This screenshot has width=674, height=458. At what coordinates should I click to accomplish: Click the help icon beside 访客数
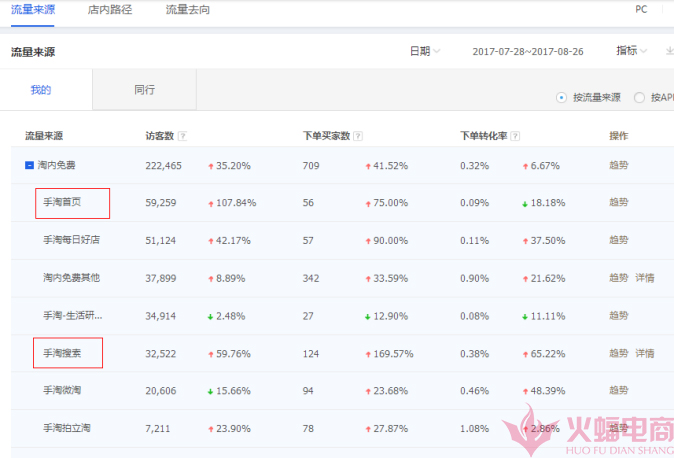pos(182,136)
